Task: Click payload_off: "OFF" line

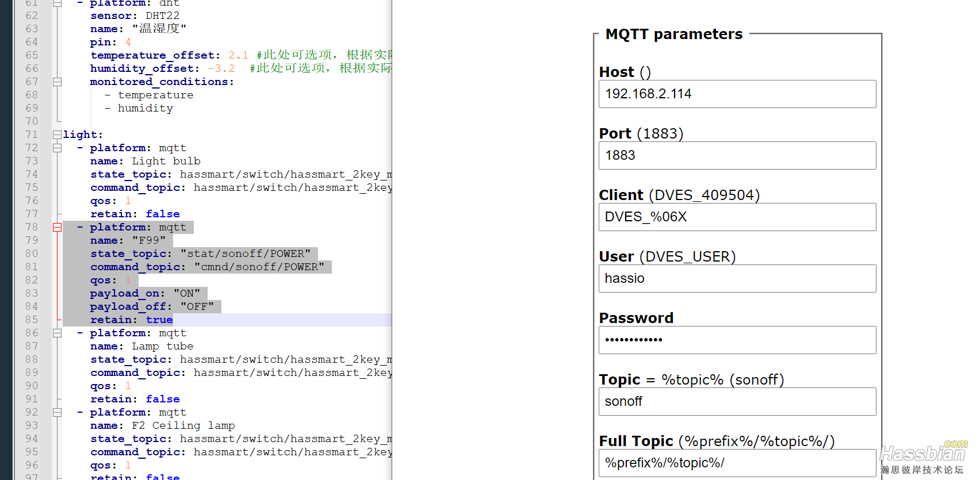Action: tap(152, 306)
